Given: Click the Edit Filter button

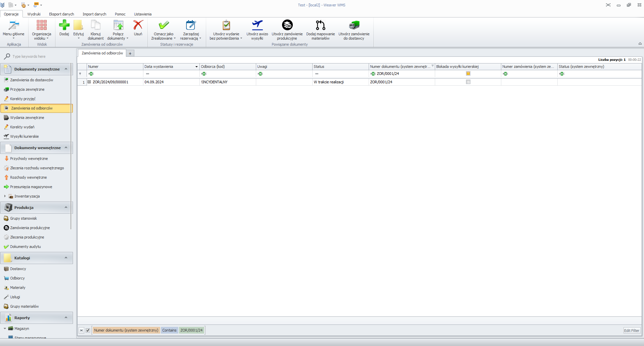Looking at the screenshot, I should pyautogui.click(x=632, y=331).
